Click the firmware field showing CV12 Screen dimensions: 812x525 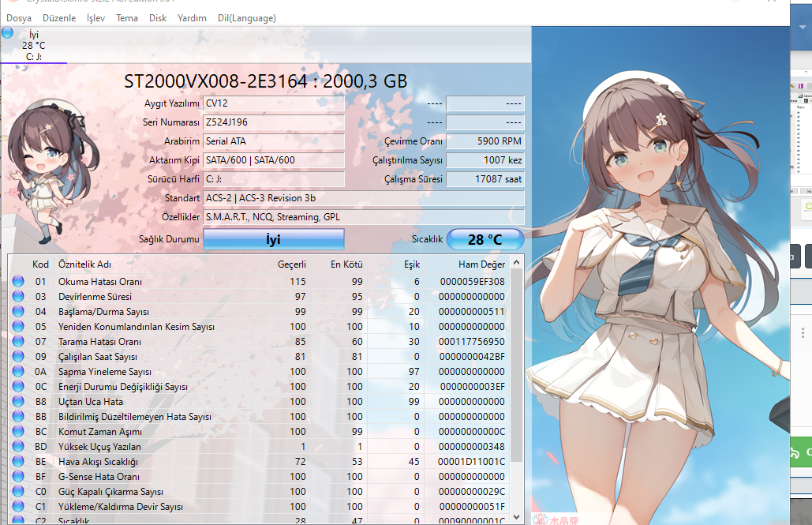tap(274, 103)
